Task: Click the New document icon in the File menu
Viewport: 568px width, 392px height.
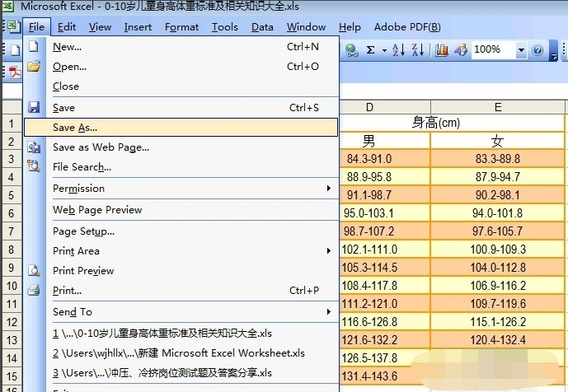Action: pyautogui.click(x=34, y=46)
